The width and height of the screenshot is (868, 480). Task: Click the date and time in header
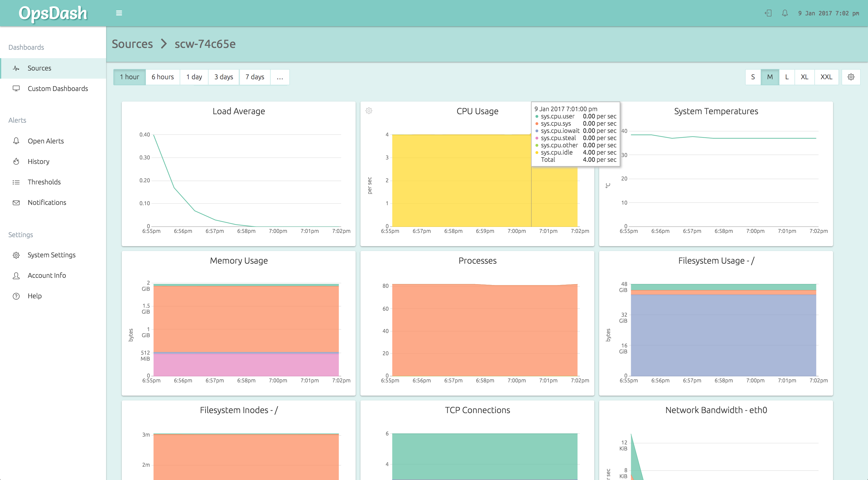click(x=828, y=13)
